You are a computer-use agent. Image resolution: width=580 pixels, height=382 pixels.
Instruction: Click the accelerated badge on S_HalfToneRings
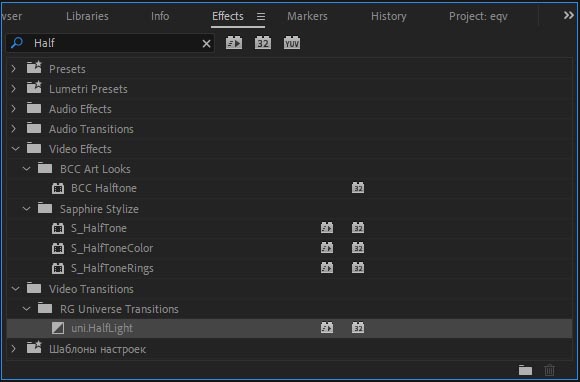coord(327,268)
